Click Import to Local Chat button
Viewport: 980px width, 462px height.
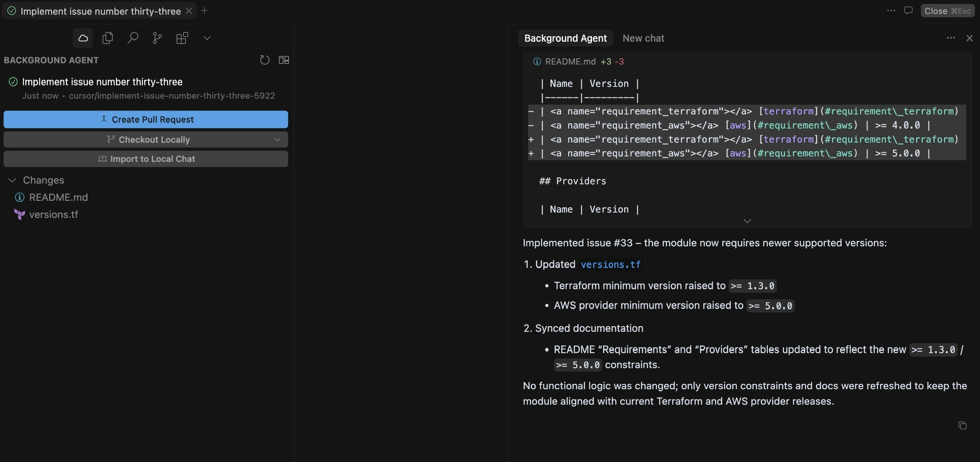pyautogui.click(x=146, y=159)
